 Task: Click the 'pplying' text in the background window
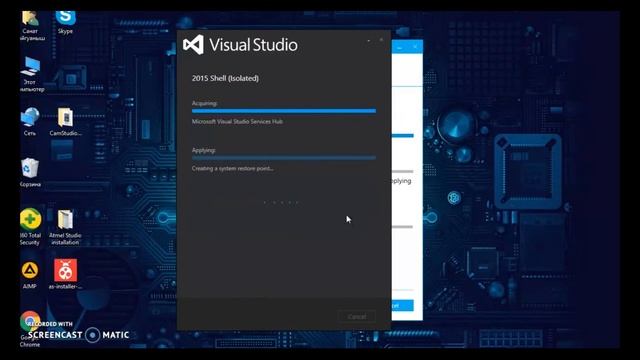pyautogui.click(x=401, y=181)
